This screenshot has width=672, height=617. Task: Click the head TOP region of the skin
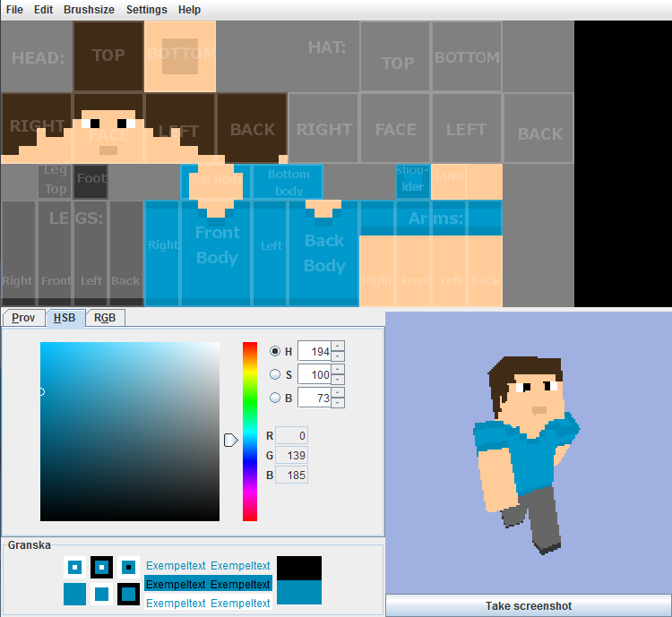click(108, 56)
